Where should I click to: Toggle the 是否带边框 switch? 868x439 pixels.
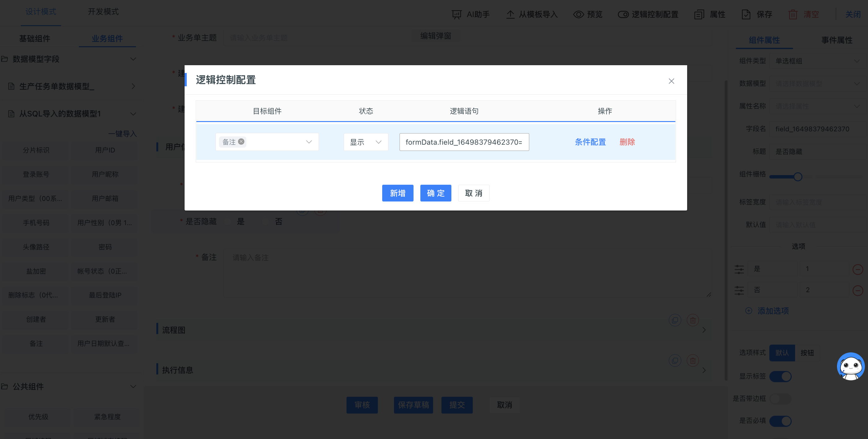coord(781,399)
